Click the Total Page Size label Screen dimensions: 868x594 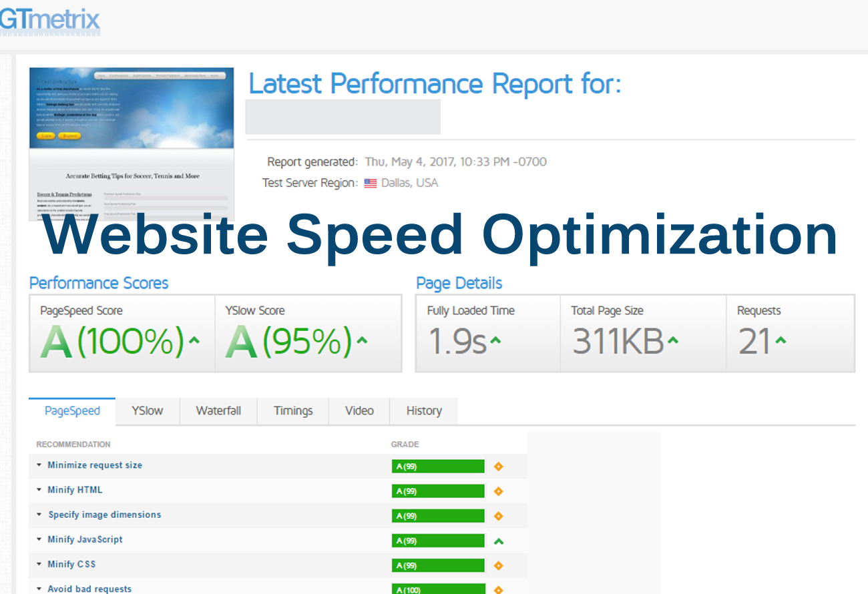click(x=607, y=311)
